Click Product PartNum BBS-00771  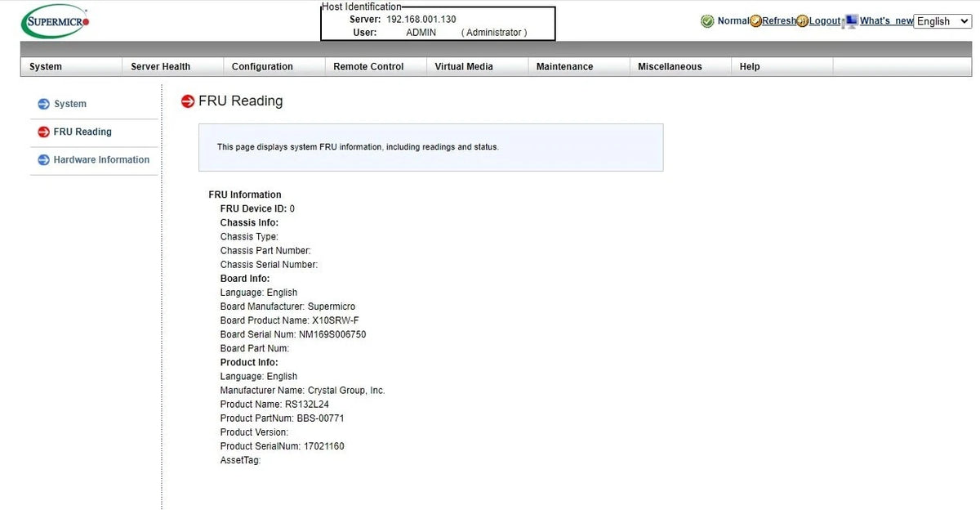pos(281,418)
